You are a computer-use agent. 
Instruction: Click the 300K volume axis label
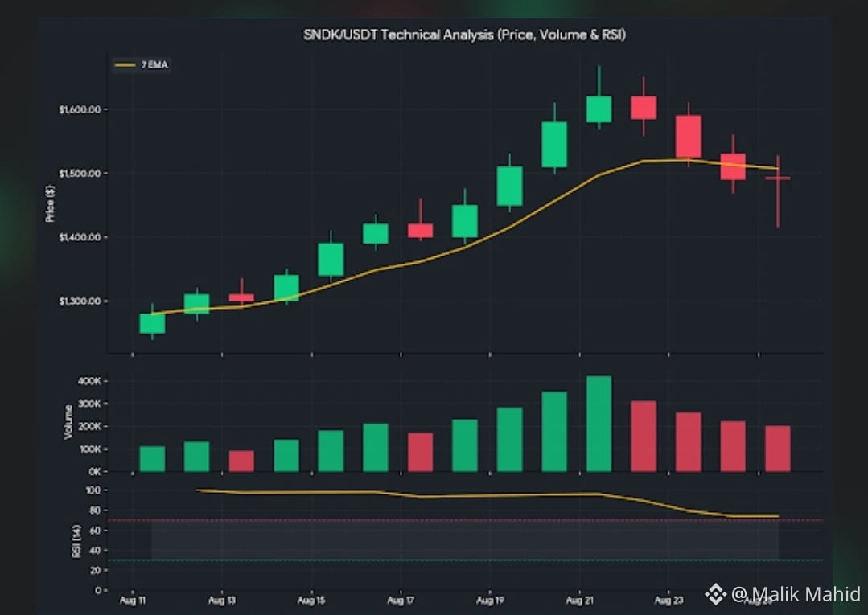click(89, 404)
